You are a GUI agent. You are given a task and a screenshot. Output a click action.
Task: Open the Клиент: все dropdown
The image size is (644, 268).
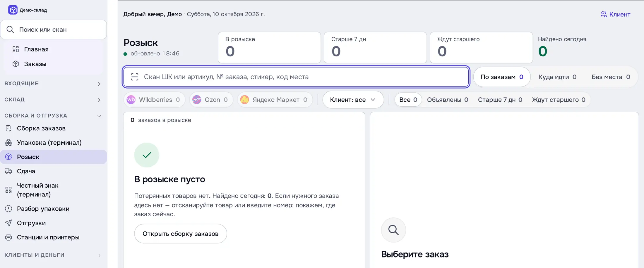pyautogui.click(x=353, y=100)
